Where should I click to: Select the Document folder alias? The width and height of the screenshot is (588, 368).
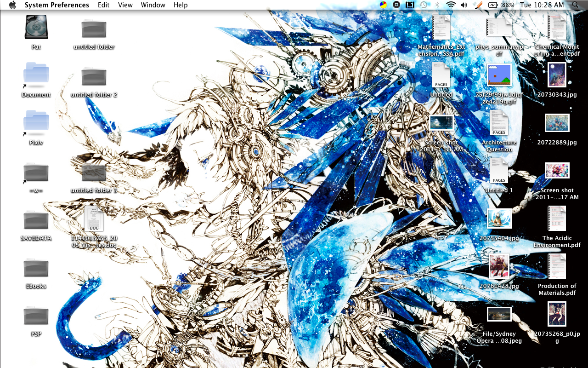coord(36,75)
